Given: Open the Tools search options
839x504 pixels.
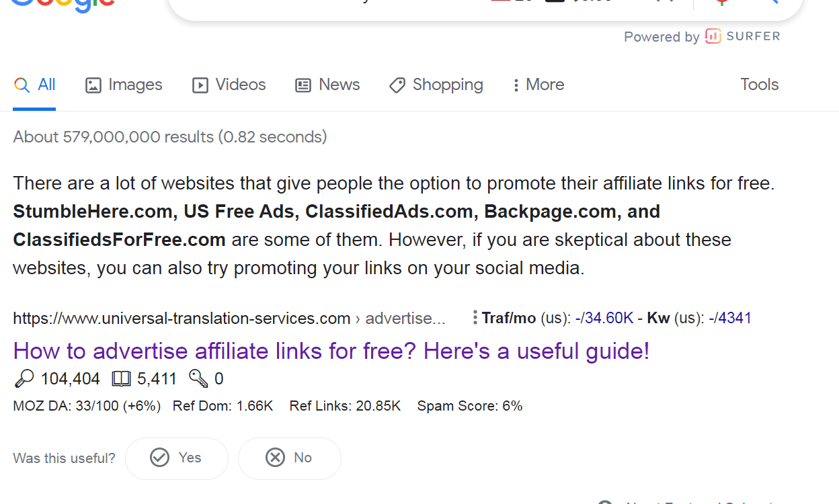Looking at the screenshot, I should (760, 85).
